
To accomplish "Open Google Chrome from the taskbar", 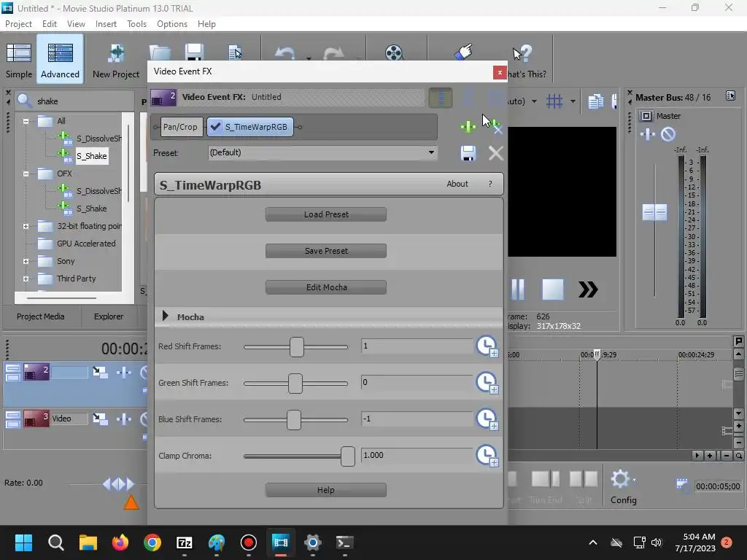I will pos(152,542).
